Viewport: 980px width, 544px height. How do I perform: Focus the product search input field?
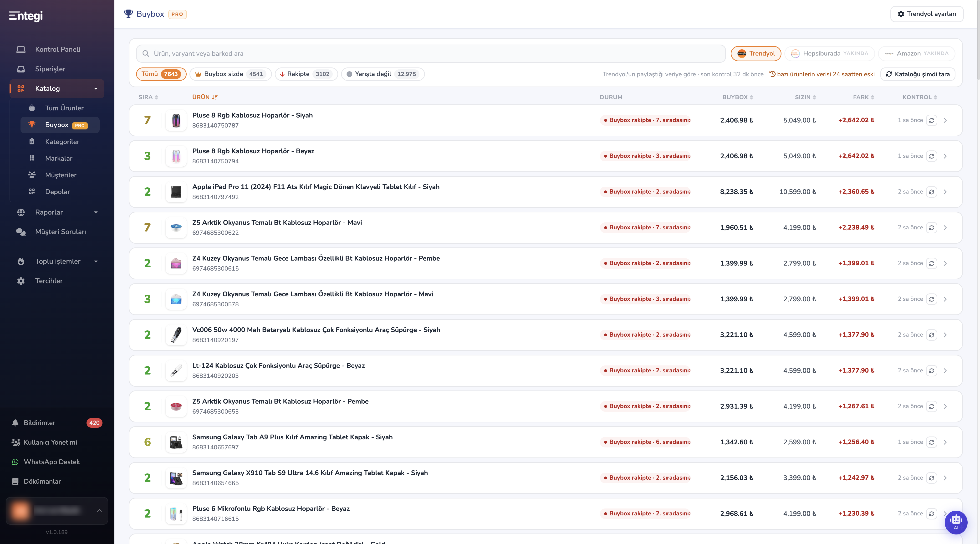click(431, 54)
